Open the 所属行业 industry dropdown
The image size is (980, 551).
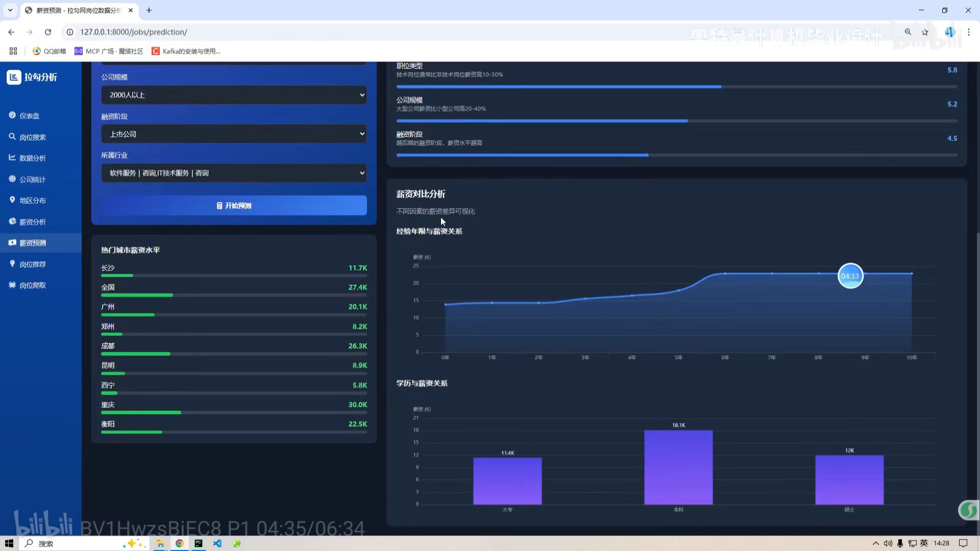coord(234,173)
